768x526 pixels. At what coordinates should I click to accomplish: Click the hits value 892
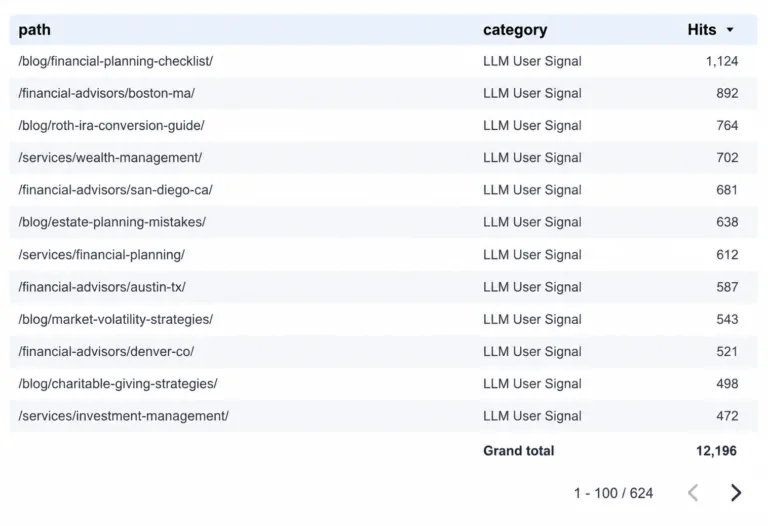[x=727, y=93]
